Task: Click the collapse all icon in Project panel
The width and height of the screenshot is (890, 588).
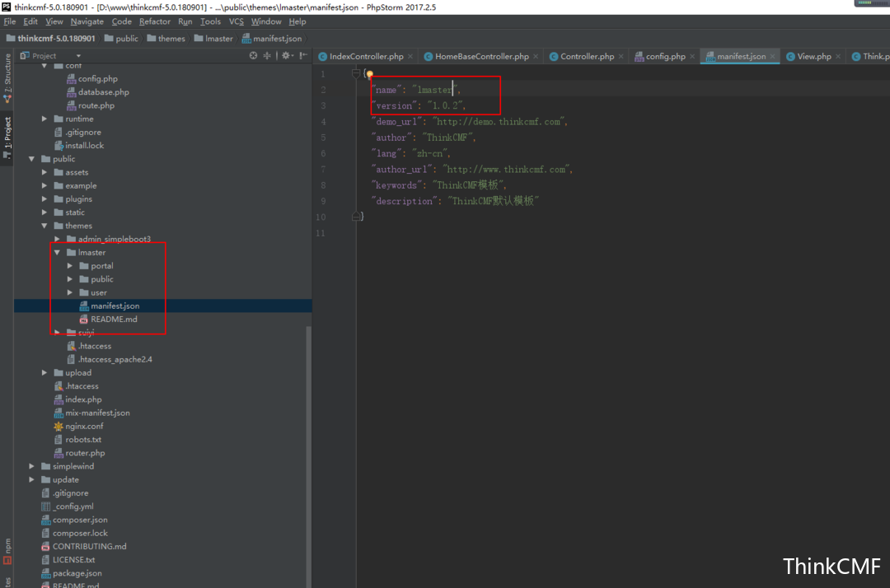Action: pyautogui.click(x=267, y=55)
